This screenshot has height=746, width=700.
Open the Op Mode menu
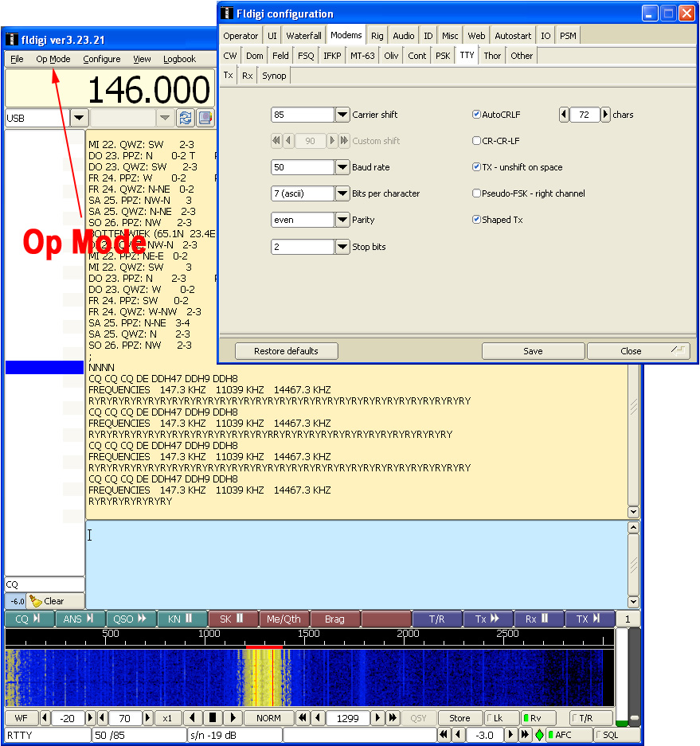click(x=53, y=59)
